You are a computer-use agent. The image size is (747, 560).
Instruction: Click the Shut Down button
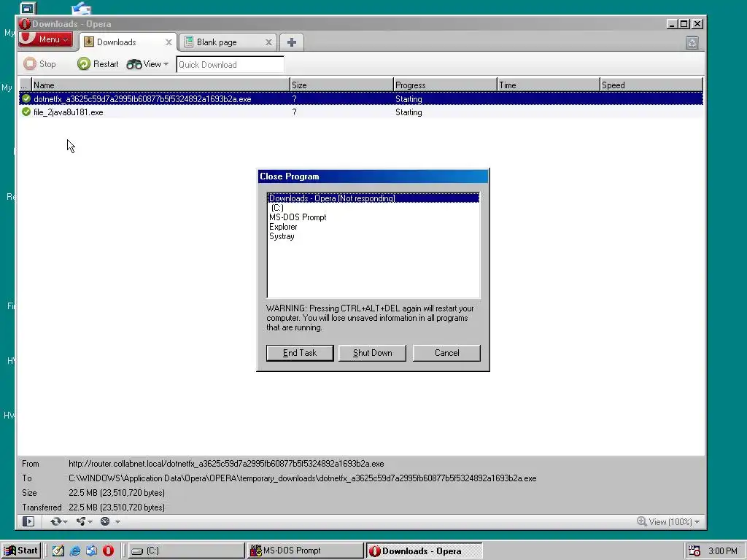373,353
